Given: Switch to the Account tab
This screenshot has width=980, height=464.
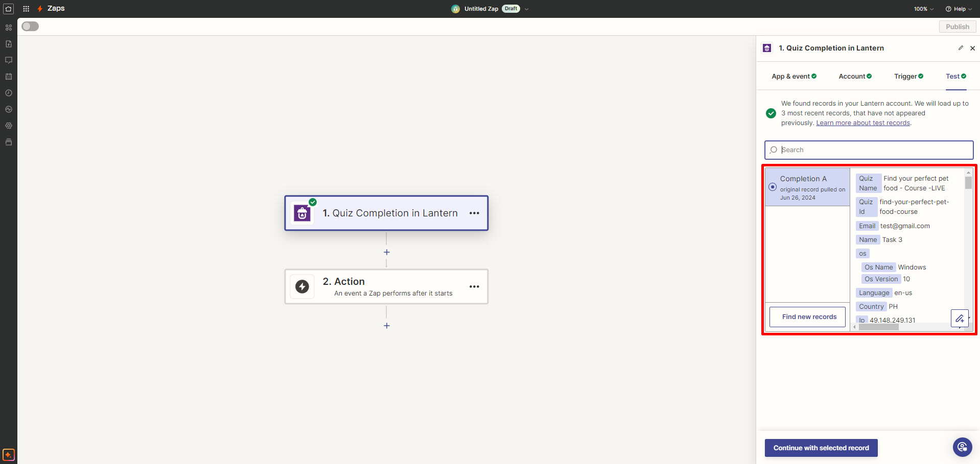Looking at the screenshot, I should pos(855,77).
